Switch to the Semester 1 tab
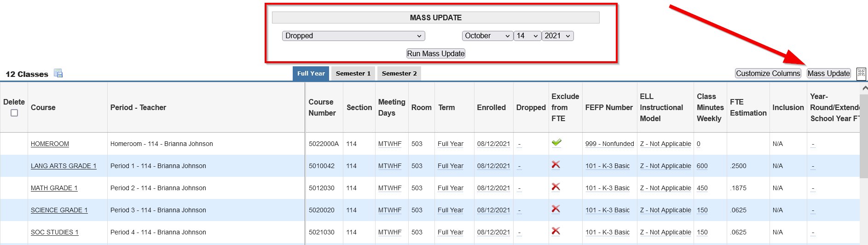Viewport: 868px width, 245px height. [x=353, y=74]
